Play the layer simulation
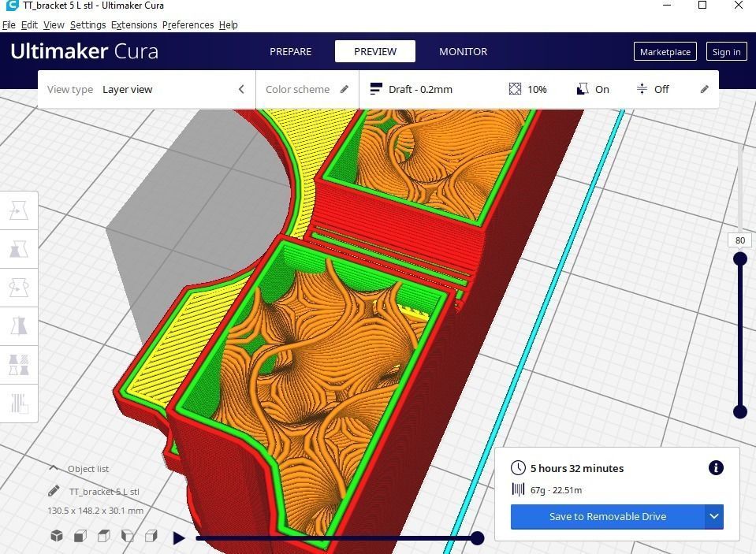Image resolution: width=756 pixels, height=554 pixels. click(179, 537)
